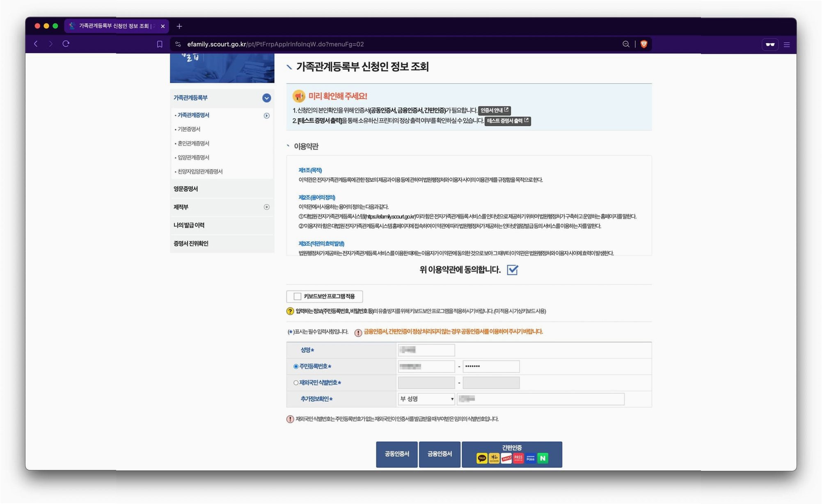This screenshot has width=822, height=504.
Task: Click the red PASS icon
Action: click(518, 458)
